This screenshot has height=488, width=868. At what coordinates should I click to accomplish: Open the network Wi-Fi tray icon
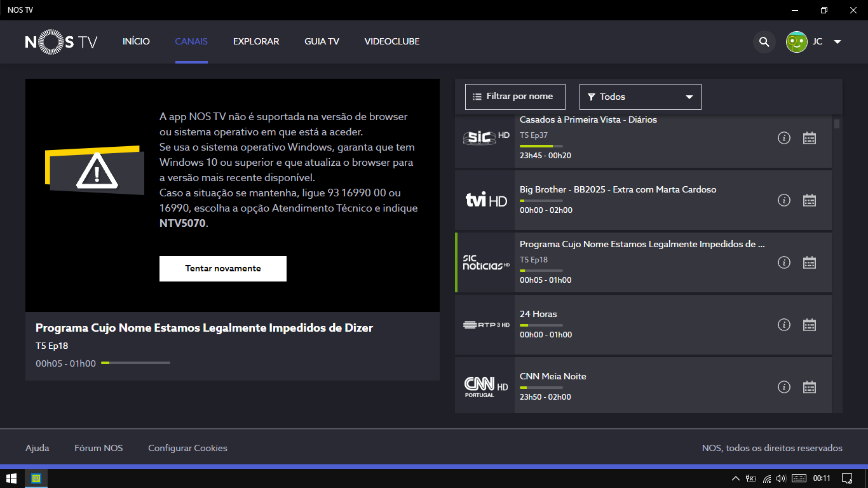click(x=767, y=478)
